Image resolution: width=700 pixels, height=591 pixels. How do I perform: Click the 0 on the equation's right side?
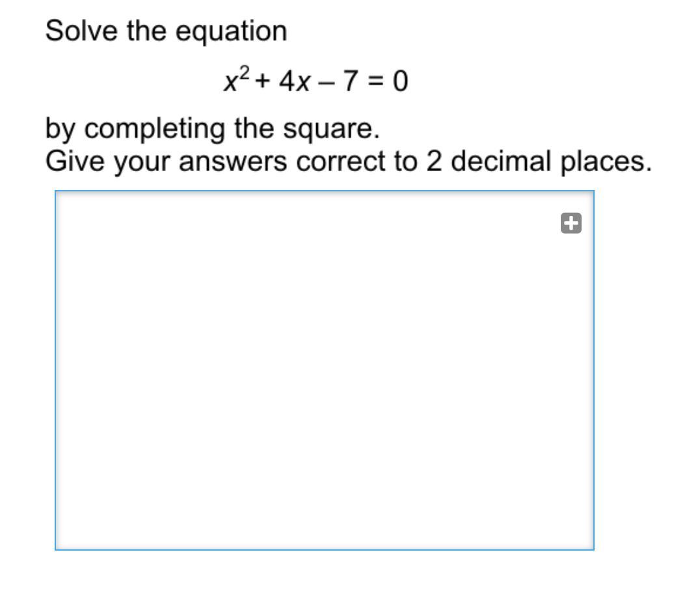click(401, 81)
